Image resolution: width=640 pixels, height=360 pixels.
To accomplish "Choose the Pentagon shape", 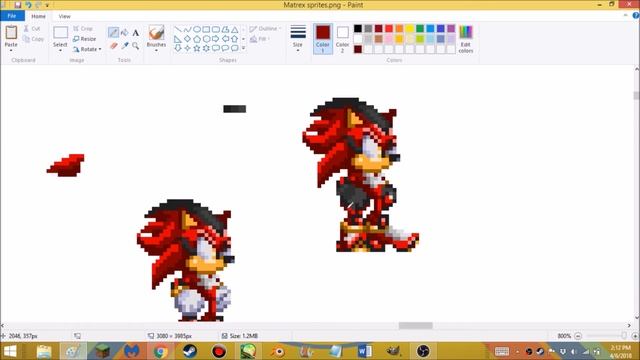I will pos(197,39).
